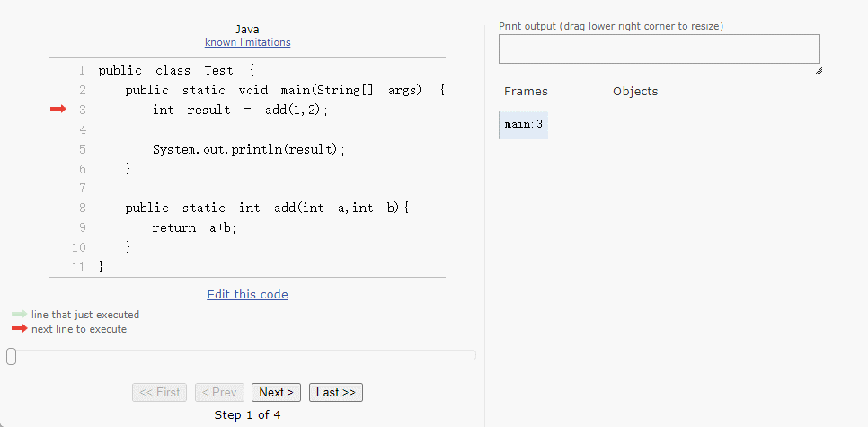Click the red arrow beside line 3
Viewport: 868px width, 427px height.
pos(58,109)
